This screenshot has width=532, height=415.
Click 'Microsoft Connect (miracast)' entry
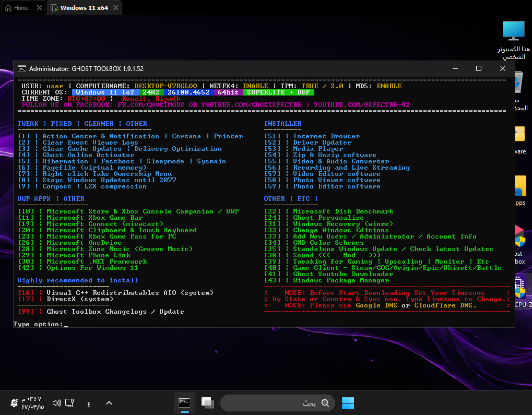pos(91,224)
